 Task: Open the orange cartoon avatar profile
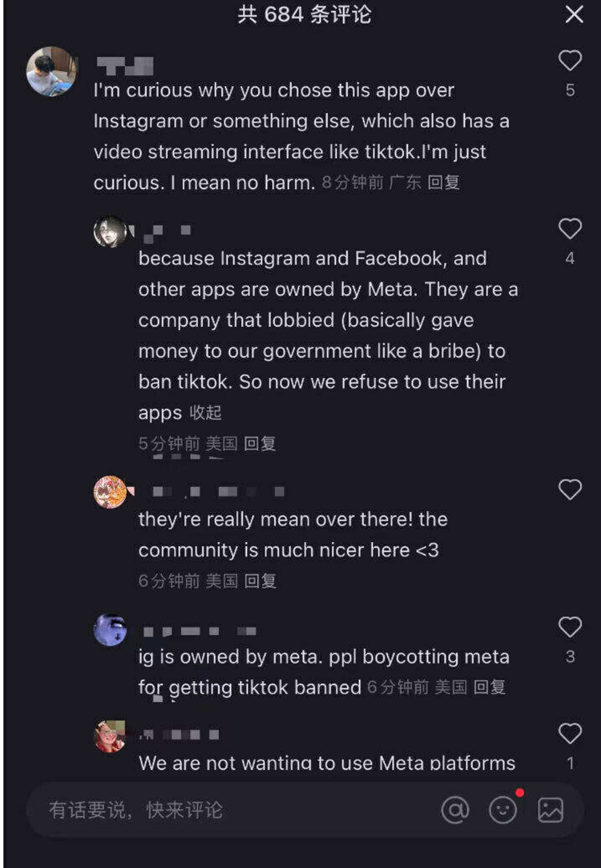(110, 492)
